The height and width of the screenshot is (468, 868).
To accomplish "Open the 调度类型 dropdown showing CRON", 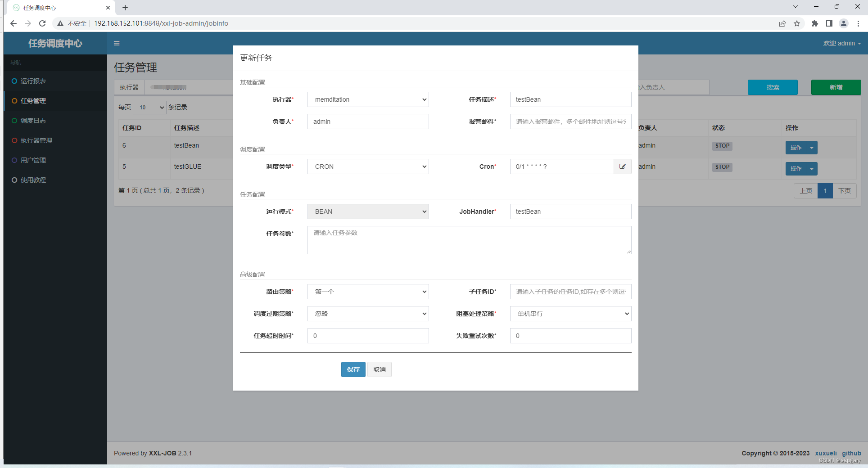I will coord(368,166).
